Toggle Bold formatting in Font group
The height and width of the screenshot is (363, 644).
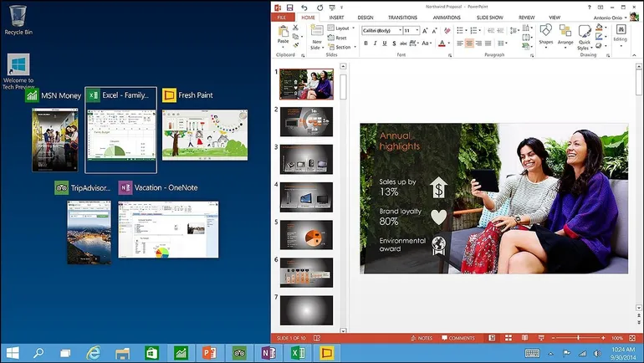coord(365,43)
